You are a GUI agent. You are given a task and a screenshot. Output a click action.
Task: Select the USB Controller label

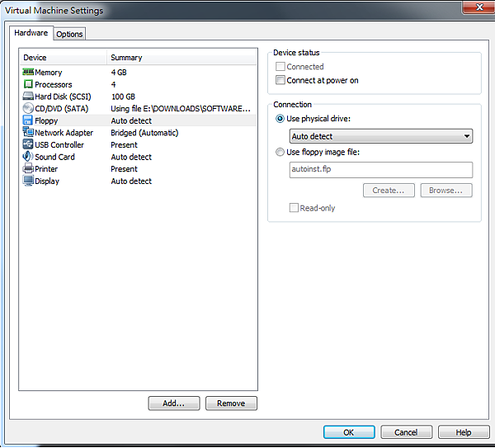pos(59,144)
